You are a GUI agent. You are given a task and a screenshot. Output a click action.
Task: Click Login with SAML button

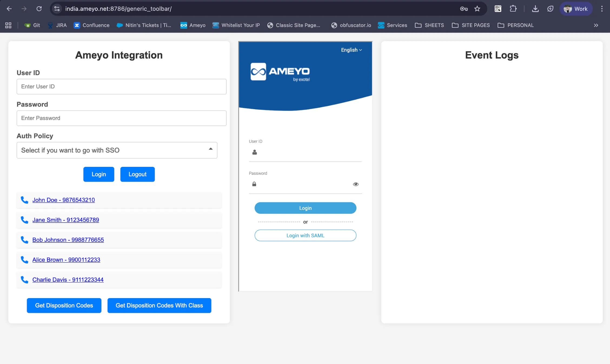click(x=305, y=235)
